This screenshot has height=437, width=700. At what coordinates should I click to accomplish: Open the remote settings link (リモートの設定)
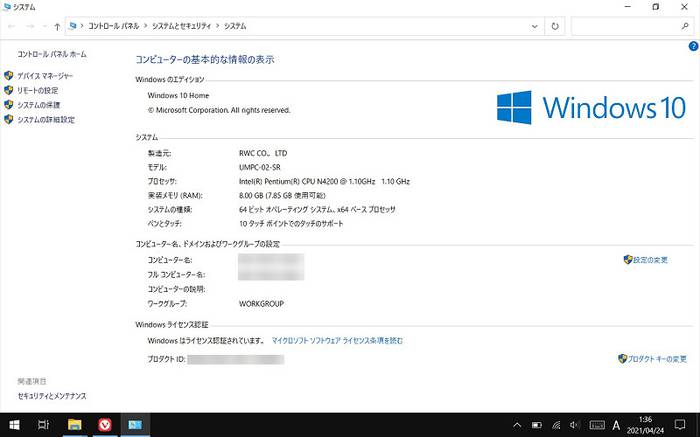[38, 91]
